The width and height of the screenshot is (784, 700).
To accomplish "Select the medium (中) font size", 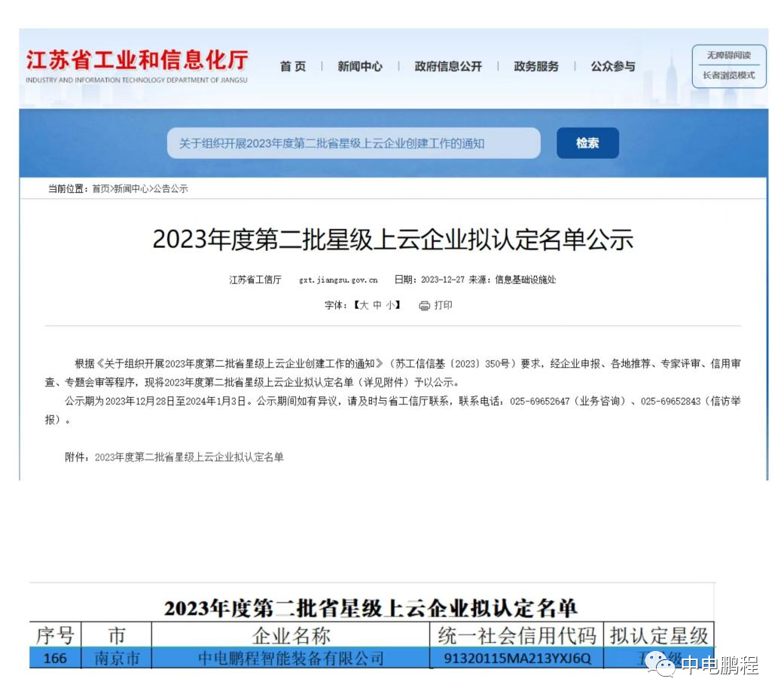I will tap(379, 306).
